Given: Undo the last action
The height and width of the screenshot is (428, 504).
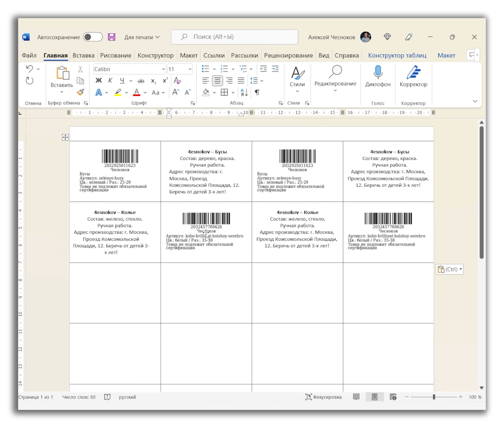Looking at the screenshot, I should click(29, 69).
